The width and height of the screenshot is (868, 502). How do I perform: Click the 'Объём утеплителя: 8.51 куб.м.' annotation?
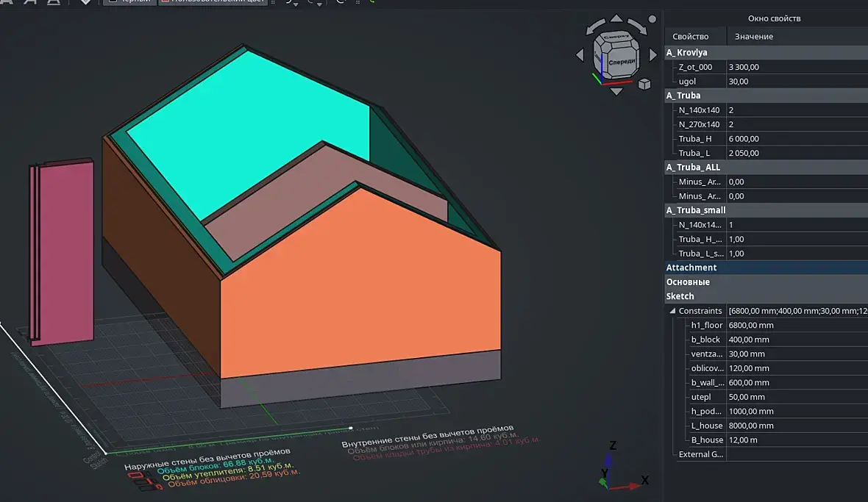click(227, 473)
